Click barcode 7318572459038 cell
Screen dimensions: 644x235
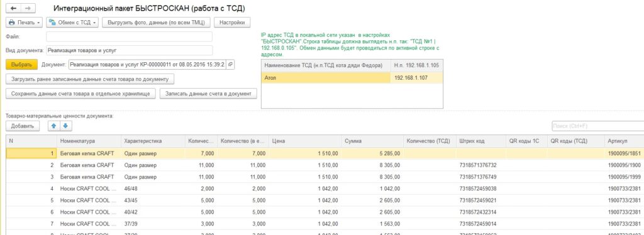481,189
